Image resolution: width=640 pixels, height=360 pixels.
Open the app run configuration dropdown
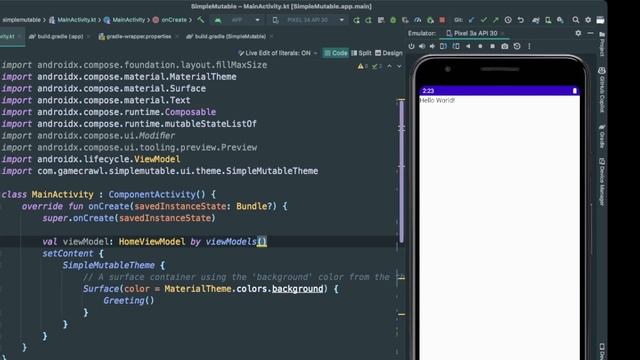(237, 20)
